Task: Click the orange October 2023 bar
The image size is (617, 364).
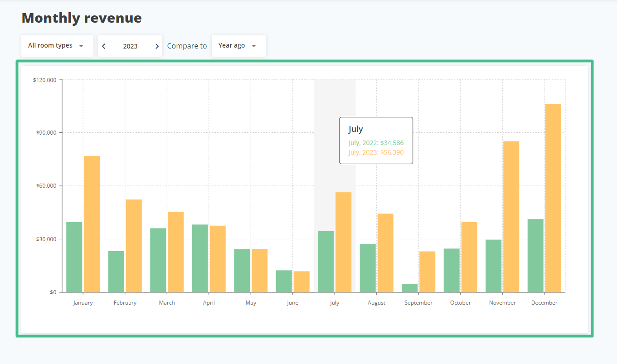Action: (469, 257)
